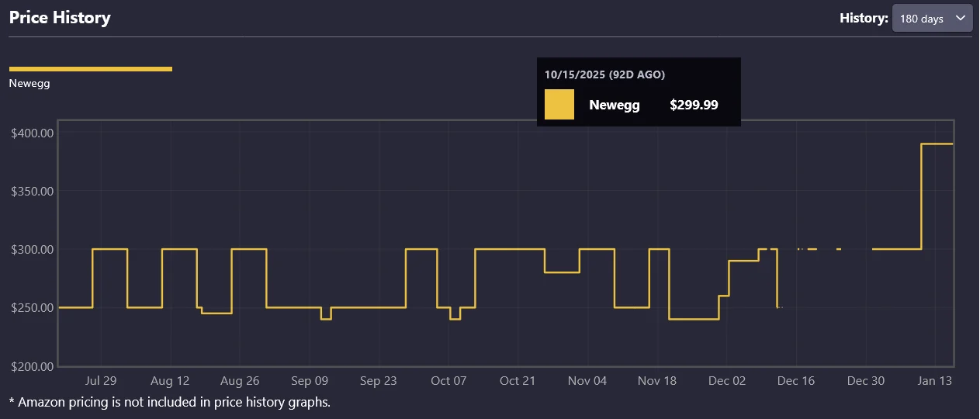The image size is (980, 419).
Task: Click the yellow Newegg swatch in tooltip
Action: pyautogui.click(x=559, y=105)
